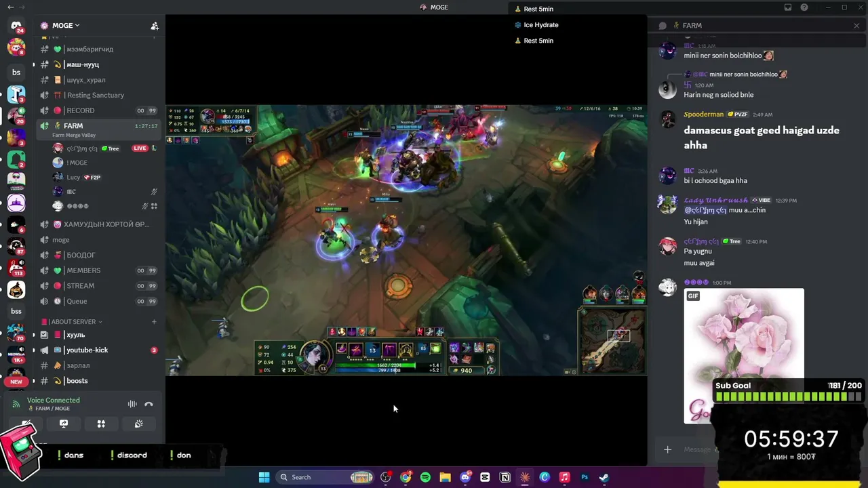Screen dimensions: 868x488
Task: Join the MEMBERS voice channel
Action: [99, 270]
